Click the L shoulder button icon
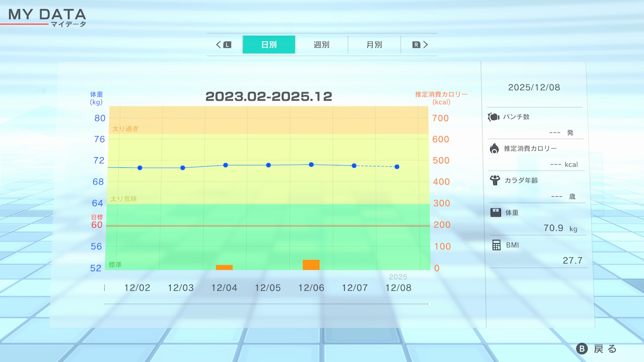The width and height of the screenshot is (644, 362). 227,45
